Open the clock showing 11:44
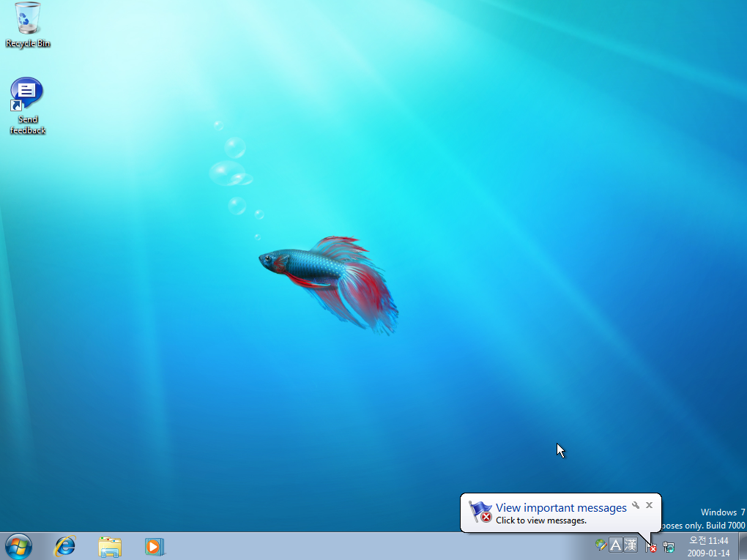747x560 pixels. click(708, 547)
